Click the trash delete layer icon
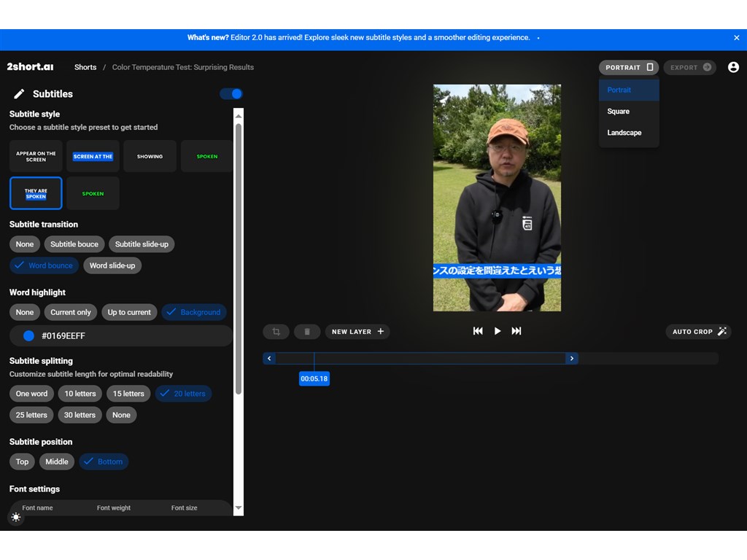747x560 pixels. pos(307,332)
